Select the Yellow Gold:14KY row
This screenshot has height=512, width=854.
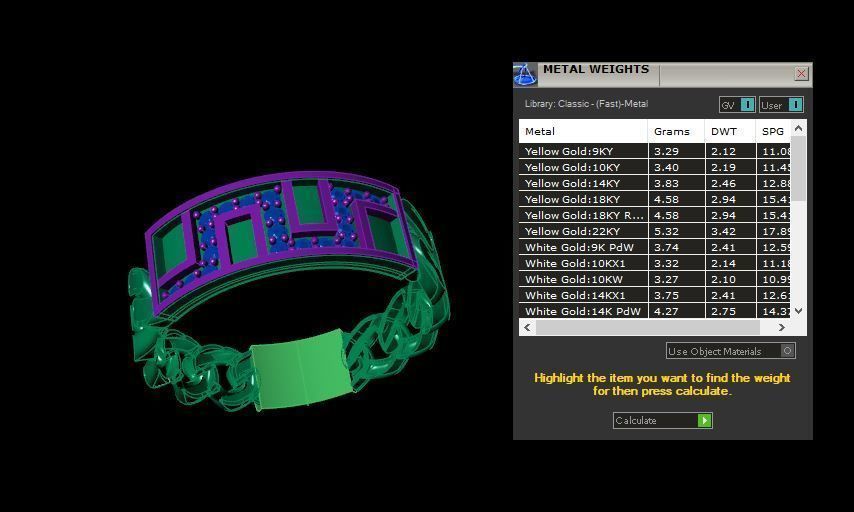tap(655, 183)
